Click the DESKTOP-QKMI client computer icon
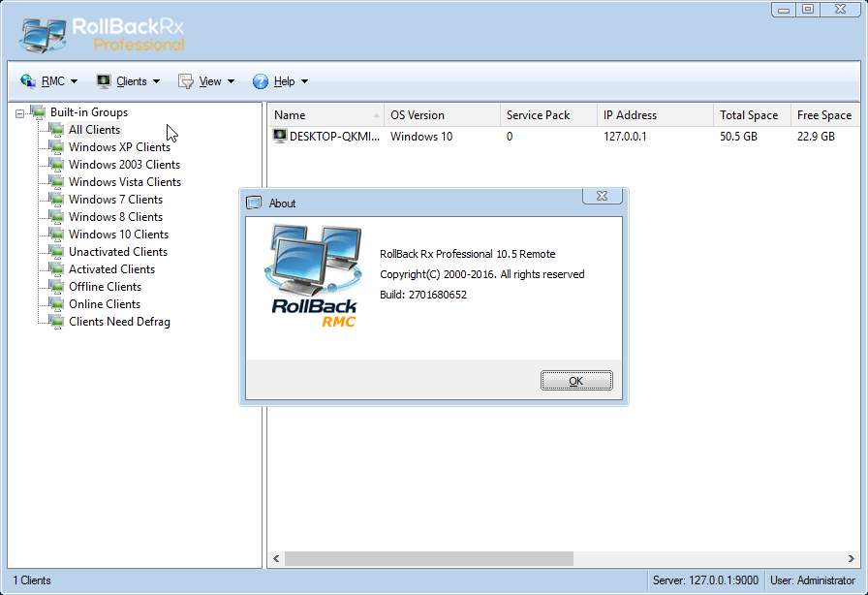The image size is (868, 595). (x=280, y=137)
